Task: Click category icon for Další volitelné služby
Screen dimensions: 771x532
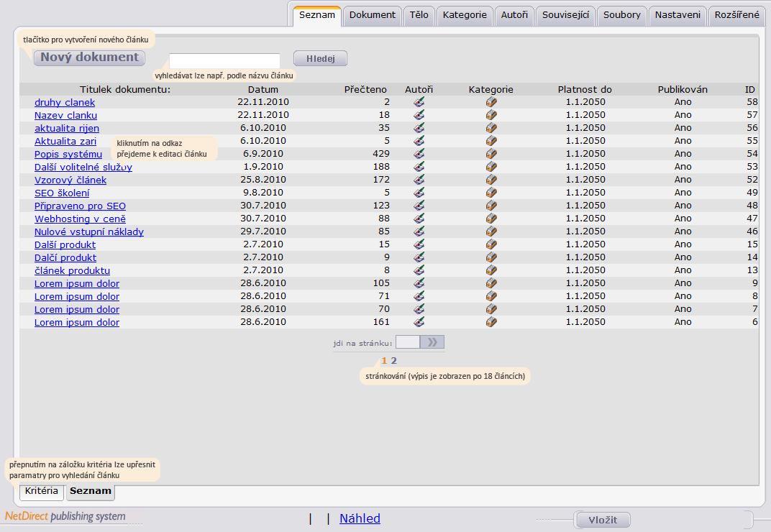Action: point(491,166)
